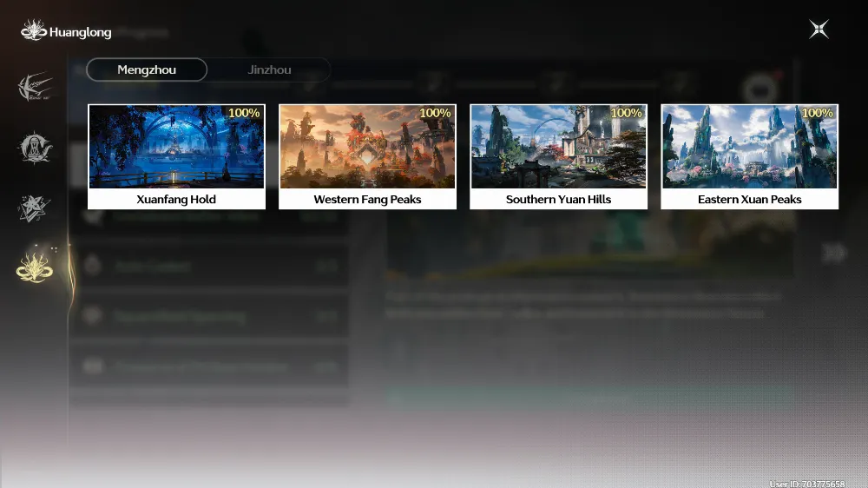Click the 100% badge on Western Fang Peaks
Screen dimensions: 868x488
pos(435,113)
